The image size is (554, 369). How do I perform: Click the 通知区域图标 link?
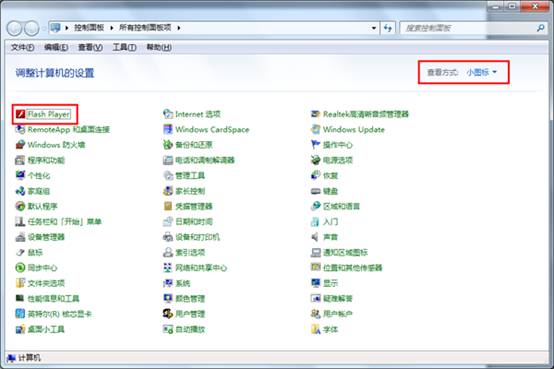[345, 252]
